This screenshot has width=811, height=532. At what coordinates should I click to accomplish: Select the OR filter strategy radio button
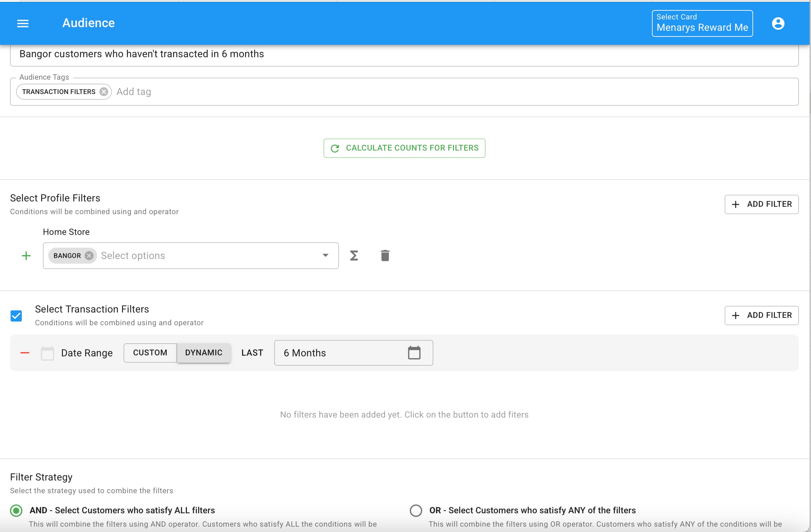[416, 510]
